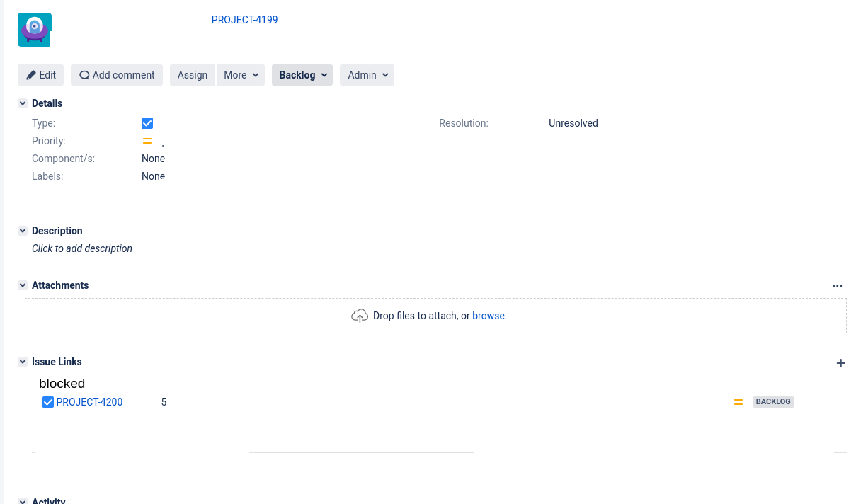Click the browse link to attach files
This screenshot has height=504, width=856.
coord(489,315)
